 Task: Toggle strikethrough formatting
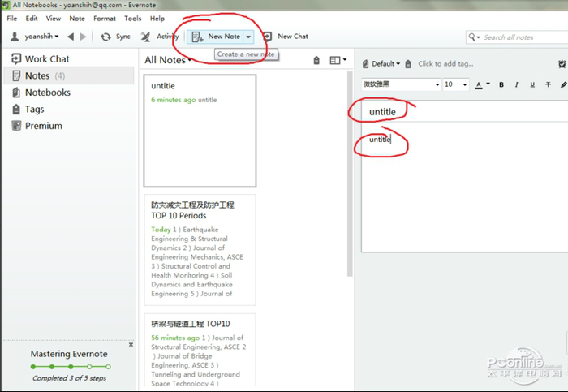click(548, 84)
